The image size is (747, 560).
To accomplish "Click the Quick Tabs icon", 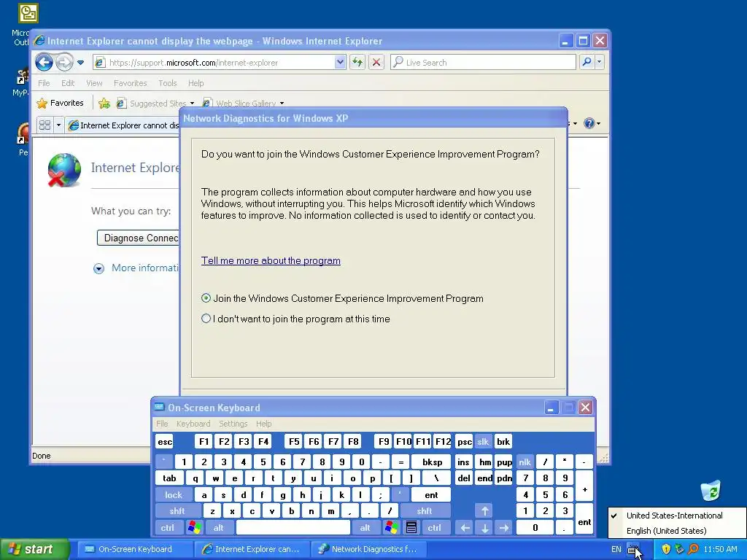I will point(44,125).
